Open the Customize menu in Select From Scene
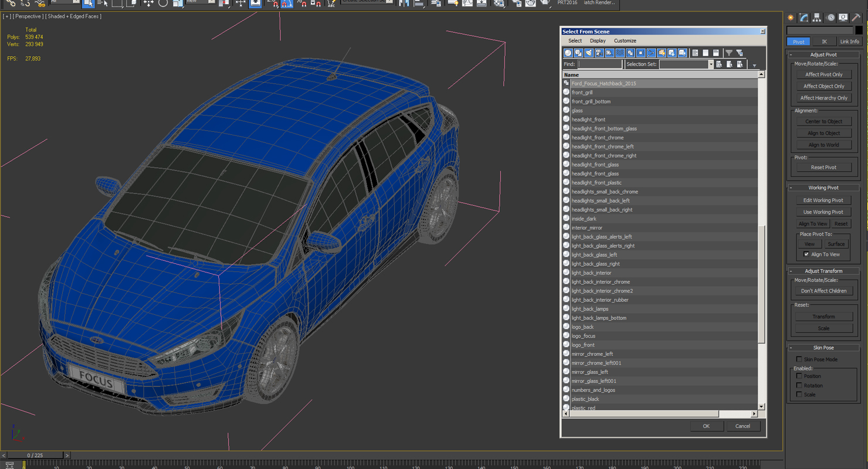868x469 pixels. [625, 41]
